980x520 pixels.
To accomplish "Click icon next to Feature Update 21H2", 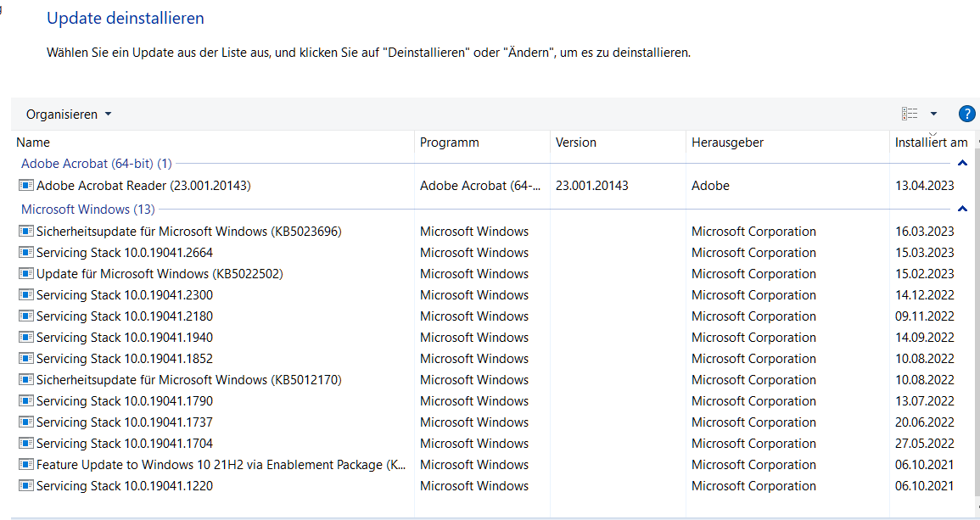I will tap(26, 465).
